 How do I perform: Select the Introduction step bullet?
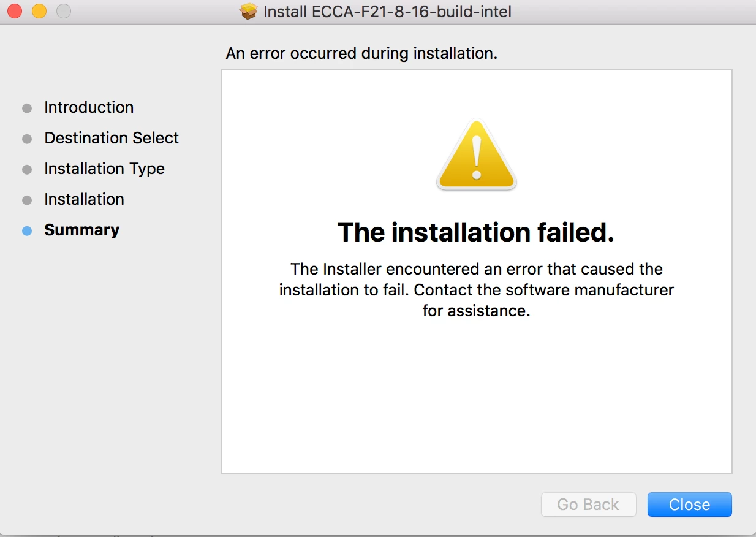pos(27,108)
